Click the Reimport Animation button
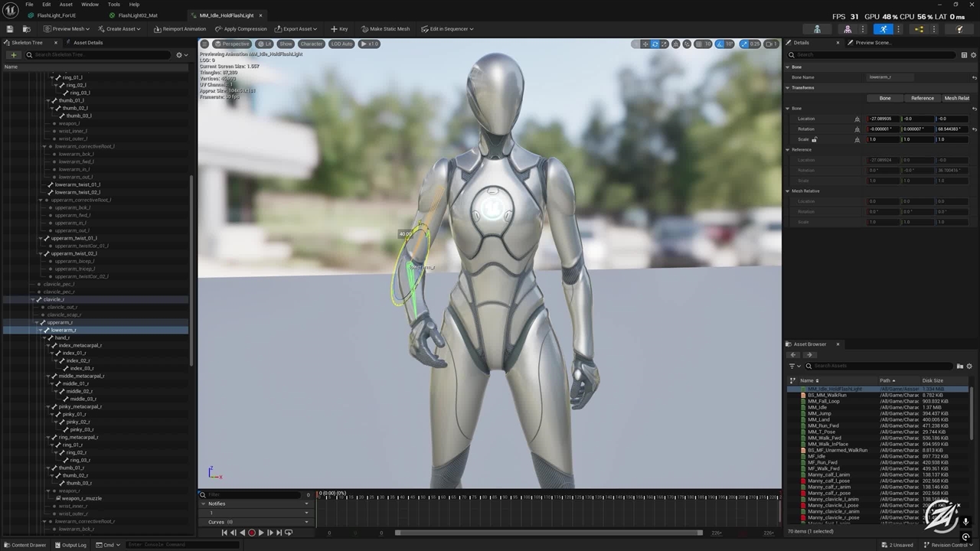The width and height of the screenshot is (980, 551). click(x=180, y=29)
